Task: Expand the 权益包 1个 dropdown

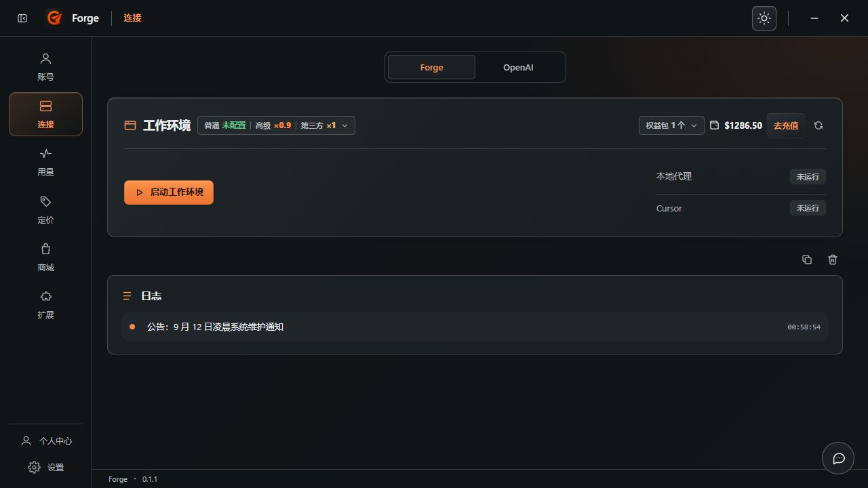Action: coord(671,125)
